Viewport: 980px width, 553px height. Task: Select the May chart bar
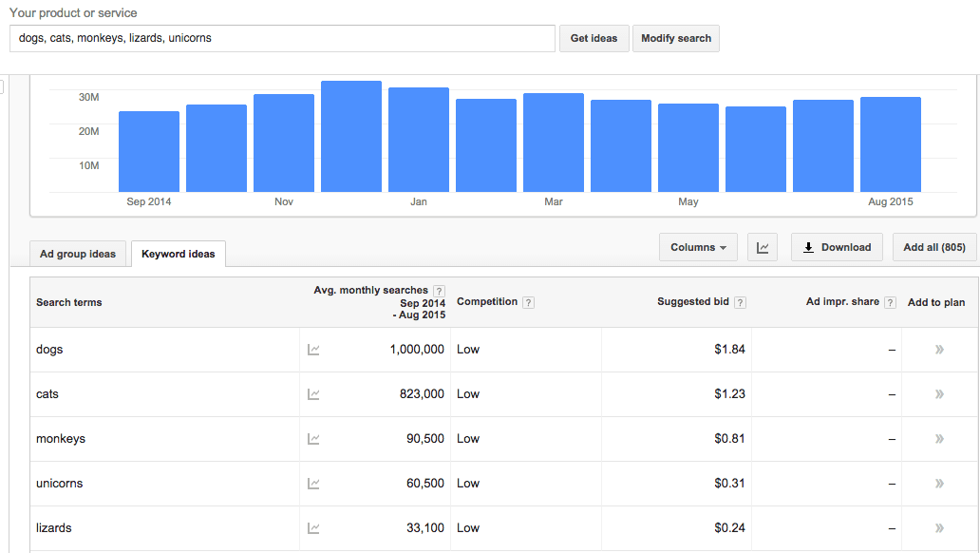[x=688, y=147]
